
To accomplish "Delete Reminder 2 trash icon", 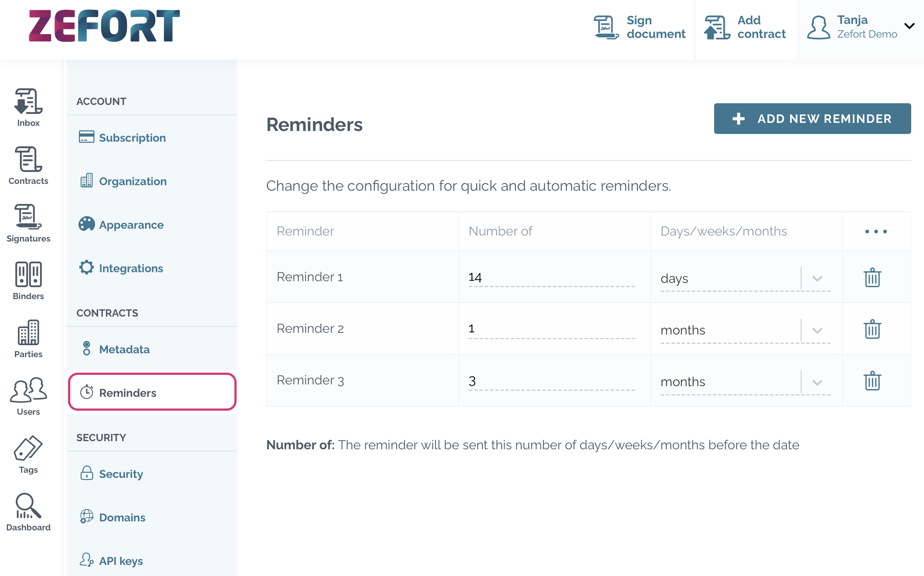I will [872, 329].
